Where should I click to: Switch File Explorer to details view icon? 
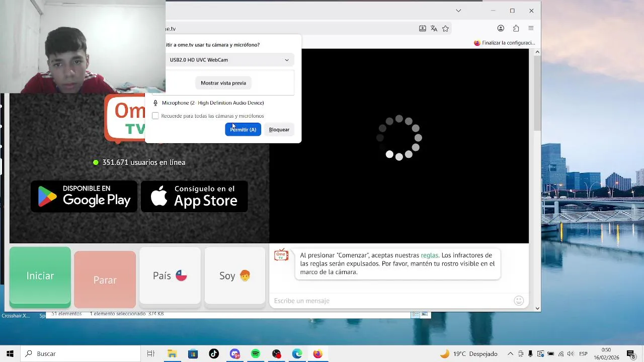[x=416, y=314]
